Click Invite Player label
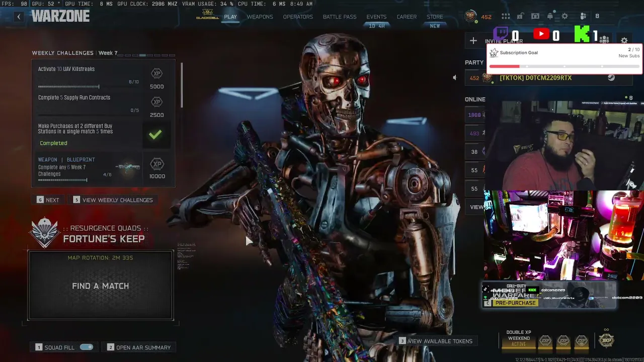 (x=504, y=41)
